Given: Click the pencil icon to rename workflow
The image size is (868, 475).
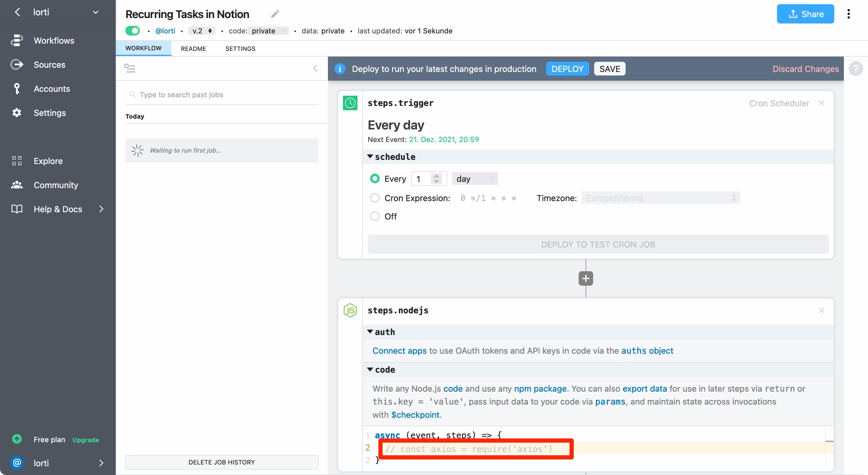Looking at the screenshot, I should 275,14.
